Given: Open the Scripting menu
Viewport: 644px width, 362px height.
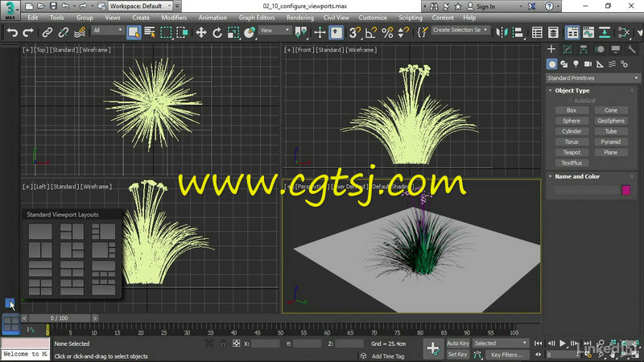Looking at the screenshot, I should tap(411, 18).
